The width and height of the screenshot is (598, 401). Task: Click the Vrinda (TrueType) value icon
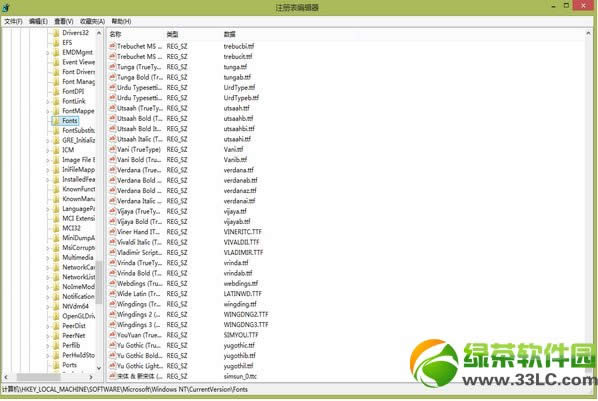113,263
